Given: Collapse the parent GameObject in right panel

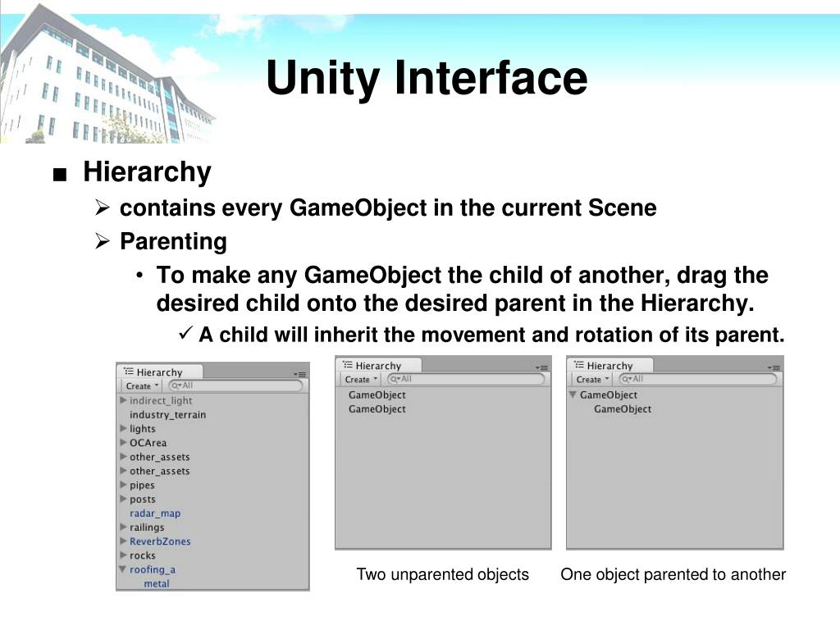Looking at the screenshot, I should 573,395.
